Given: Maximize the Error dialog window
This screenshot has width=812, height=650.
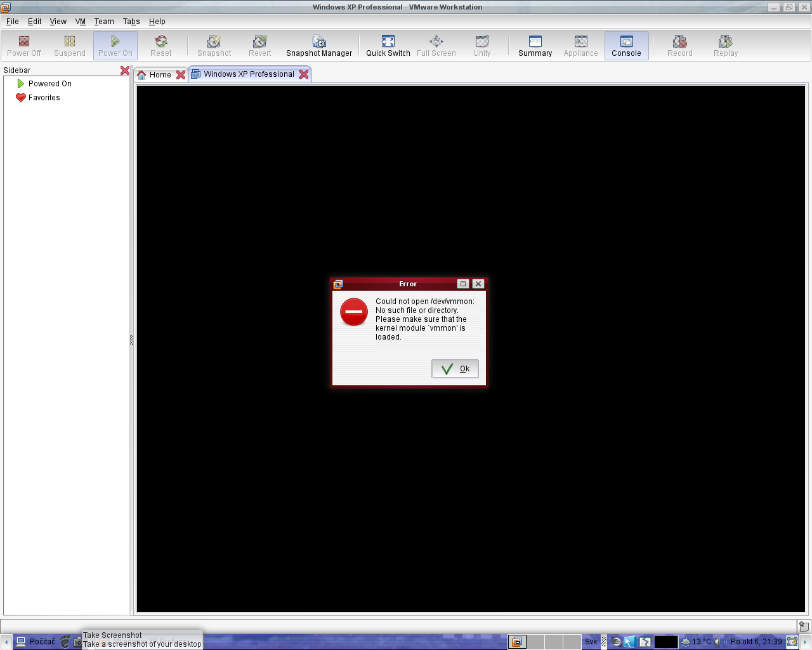Looking at the screenshot, I should [463, 284].
